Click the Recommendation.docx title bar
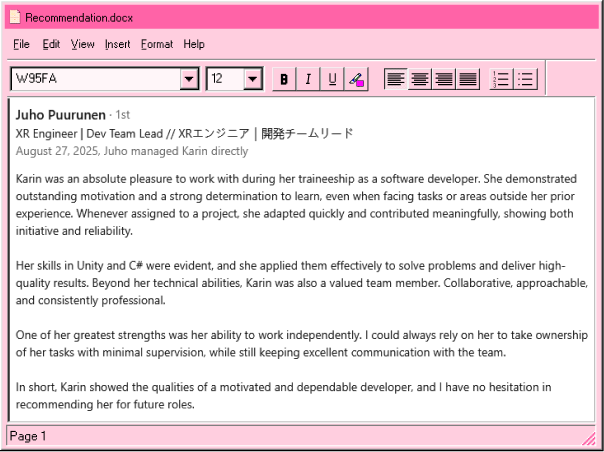The width and height of the screenshot is (604, 452). coord(302,17)
